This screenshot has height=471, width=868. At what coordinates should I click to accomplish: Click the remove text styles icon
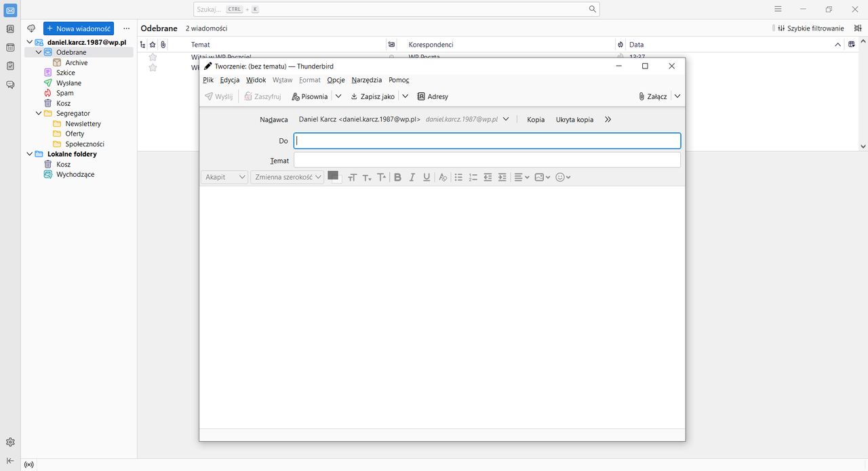pyautogui.click(x=442, y=177)
